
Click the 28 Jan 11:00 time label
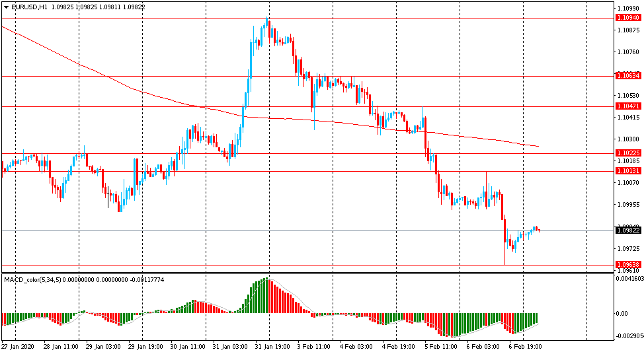coord(61,347)
